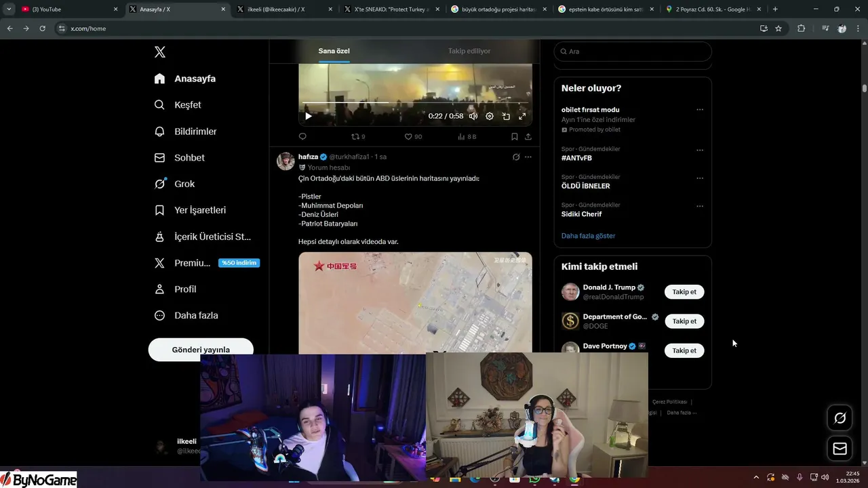Open #ANTvFB trending topic

[576, 158]
